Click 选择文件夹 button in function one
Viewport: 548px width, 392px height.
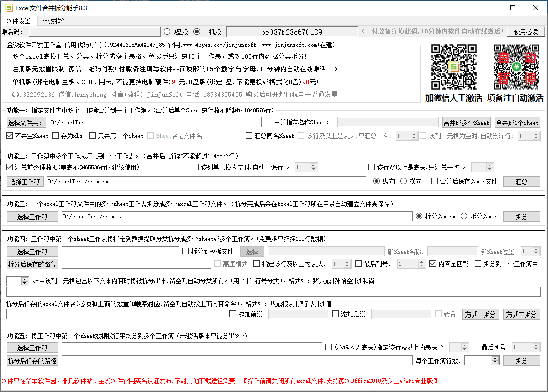(26, 122)
